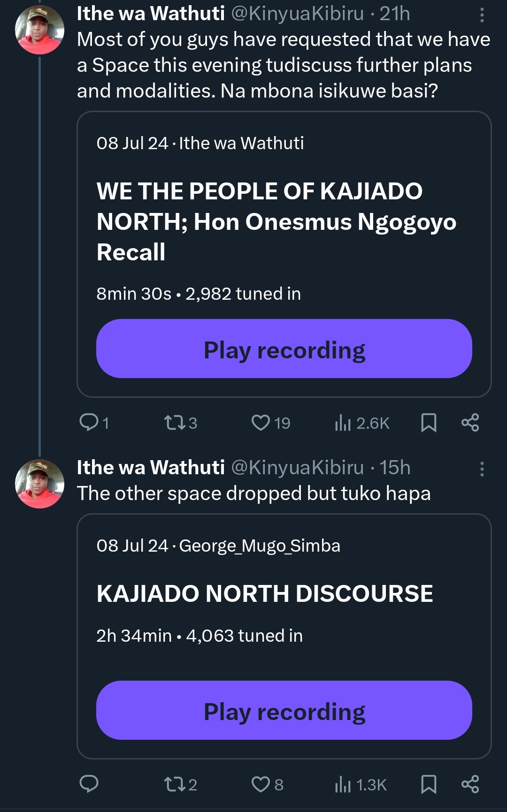Retweet the tweet with 2 reposts
Screen dimensions: 507x812
click(175, 784)
